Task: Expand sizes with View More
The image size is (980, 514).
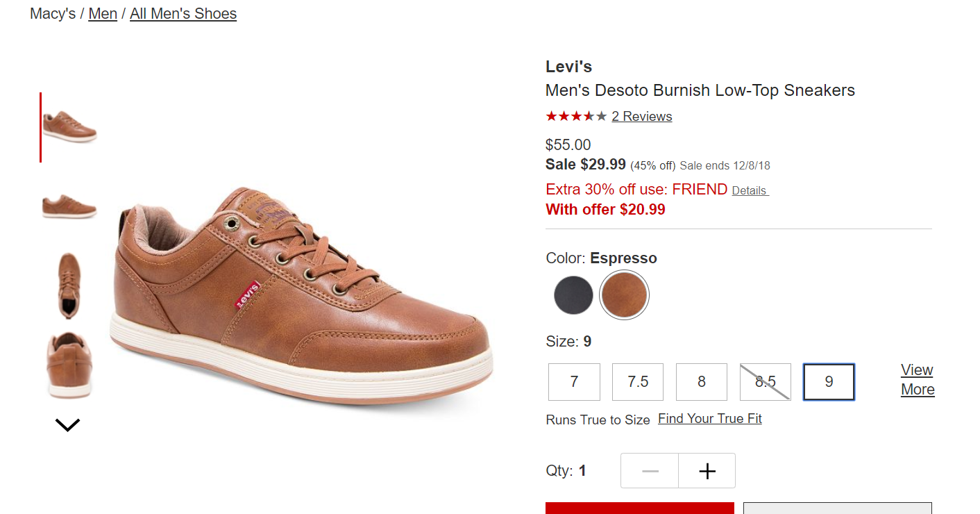Action: [918, 379]
